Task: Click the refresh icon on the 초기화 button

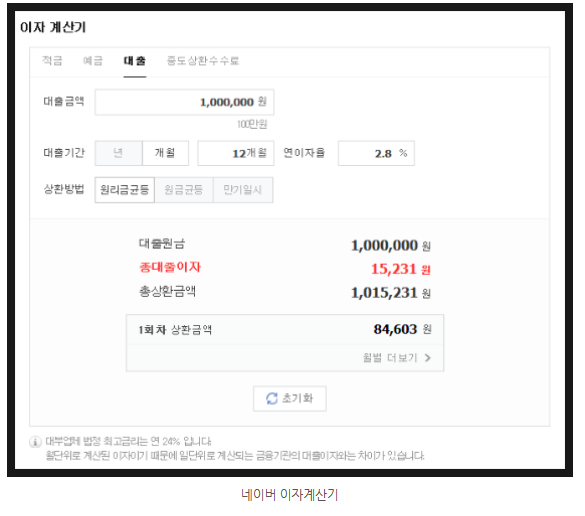Action: tap(272, 398)
